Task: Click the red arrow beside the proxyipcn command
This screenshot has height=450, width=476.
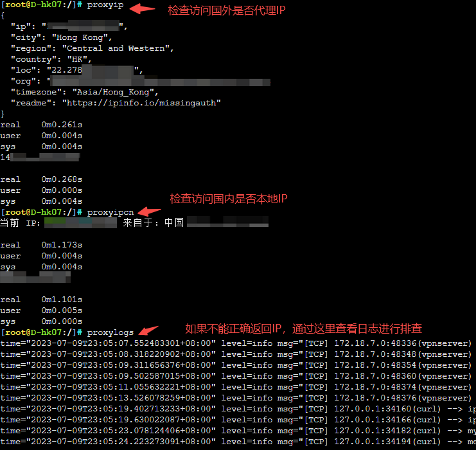Action: 150,212
